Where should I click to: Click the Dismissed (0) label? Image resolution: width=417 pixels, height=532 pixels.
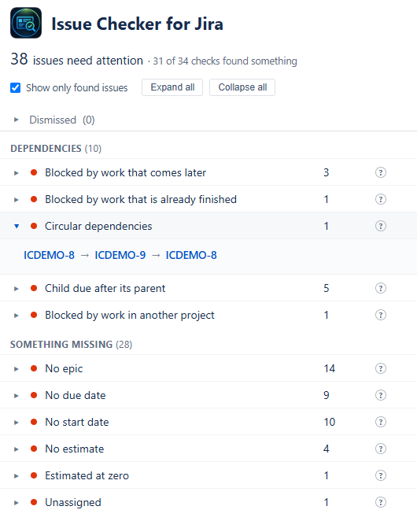62,120
